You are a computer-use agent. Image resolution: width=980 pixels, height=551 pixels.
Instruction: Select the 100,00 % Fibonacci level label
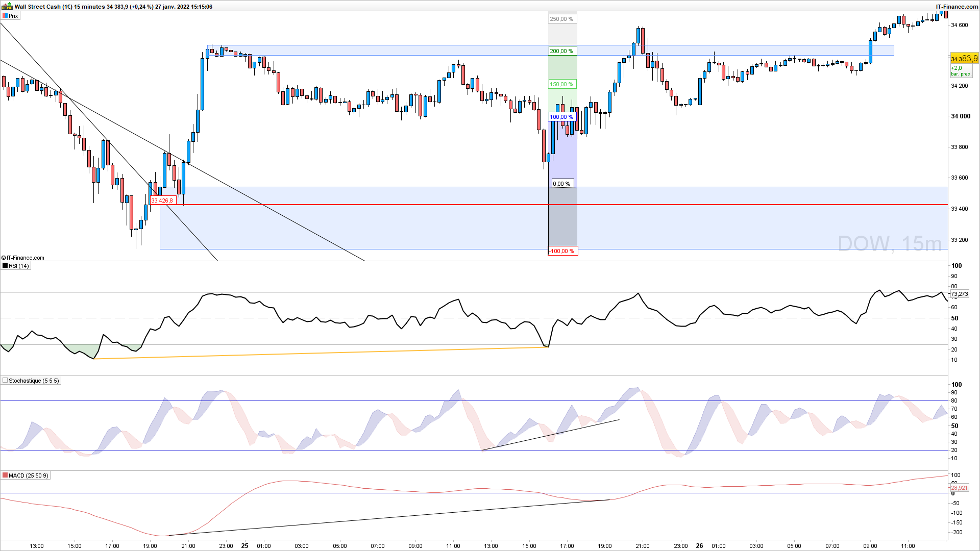561,117
